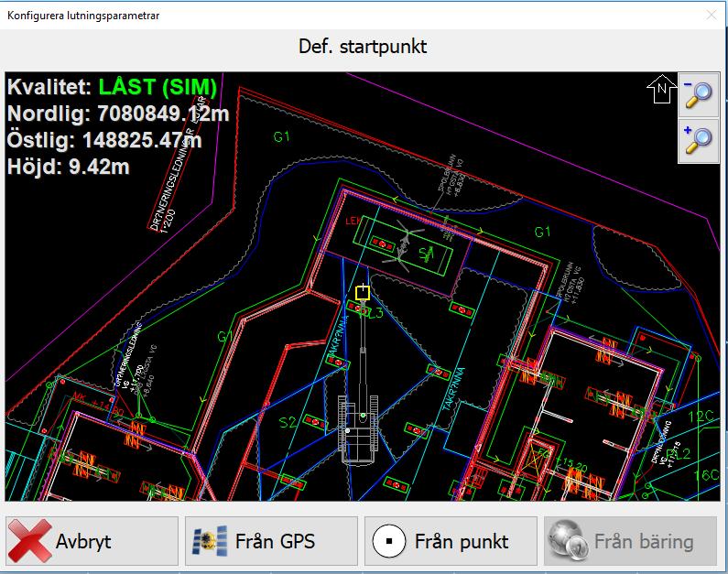This screenshot has width=728, height=574.
Task: Click the Nordlig 7080849.12m coordinate text
Action: coord(118,114)
